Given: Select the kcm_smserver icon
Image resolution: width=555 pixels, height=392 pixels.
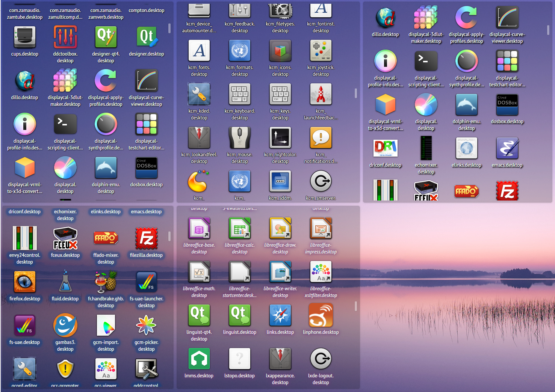Looking at the screenshot, I should click(x=321, y=181).
